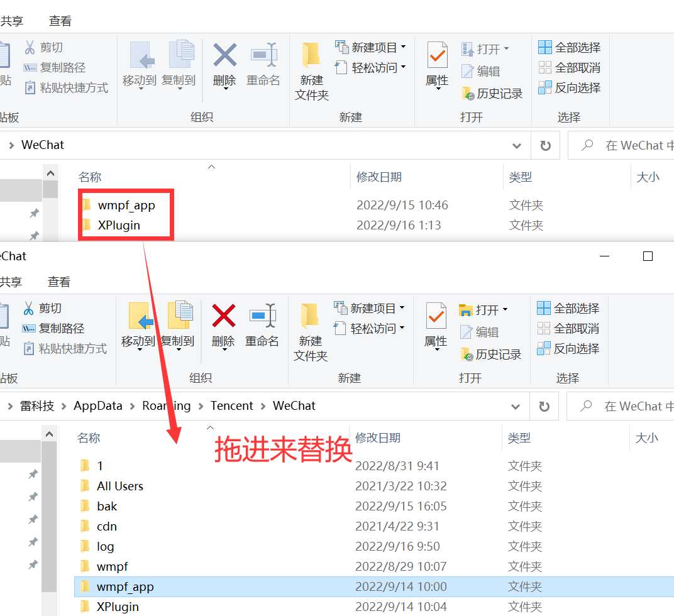The image size is (674, 616).
Task: Open History (历史记录) in upper window
Action: (x=492, y=93)
